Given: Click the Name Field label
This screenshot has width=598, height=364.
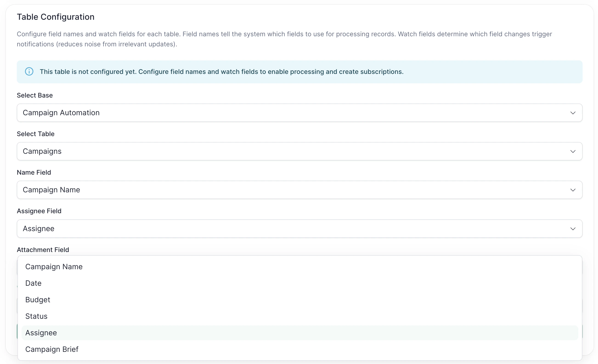Looking at the screenshot, I should (x=34, y=172).
